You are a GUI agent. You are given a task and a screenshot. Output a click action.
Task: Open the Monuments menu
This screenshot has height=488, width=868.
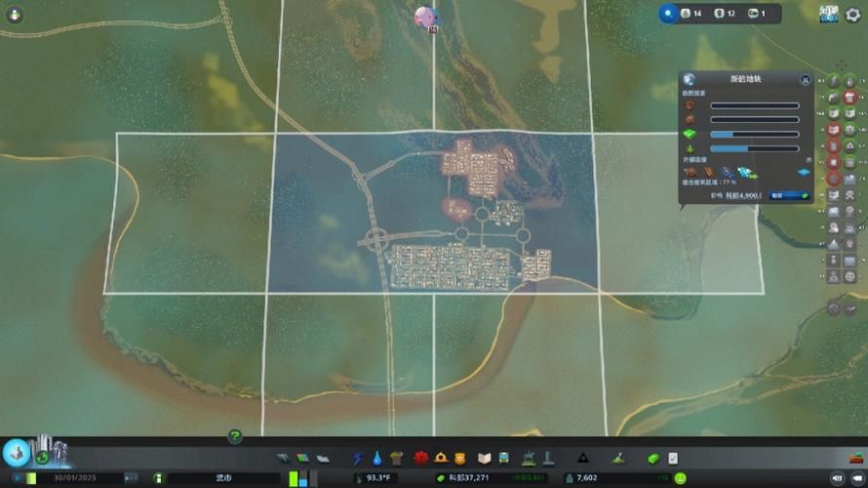click(x=583, y=458)
